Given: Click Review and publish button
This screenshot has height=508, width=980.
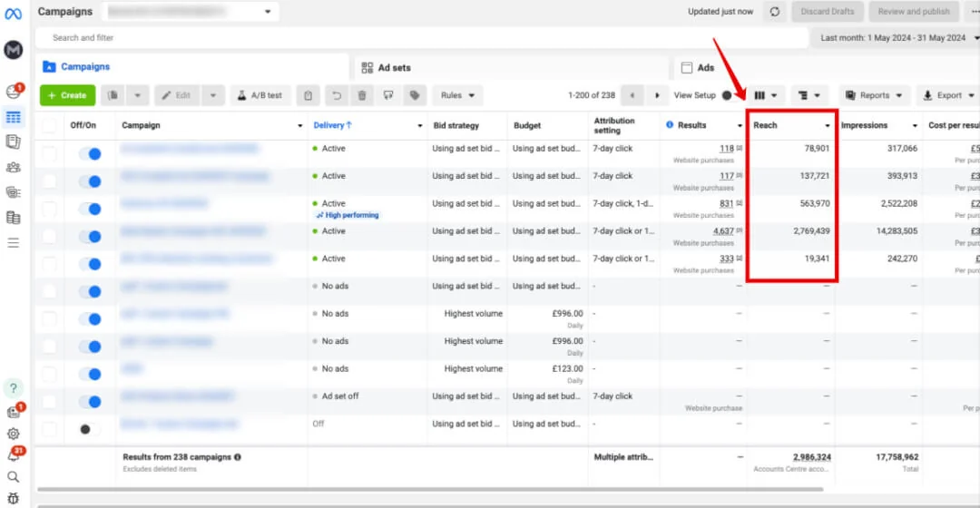Looking at the screenshot, I should 914,11.
